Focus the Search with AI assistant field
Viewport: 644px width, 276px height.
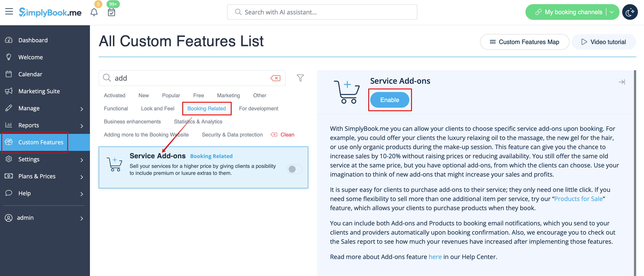click(x=322, y=12)
